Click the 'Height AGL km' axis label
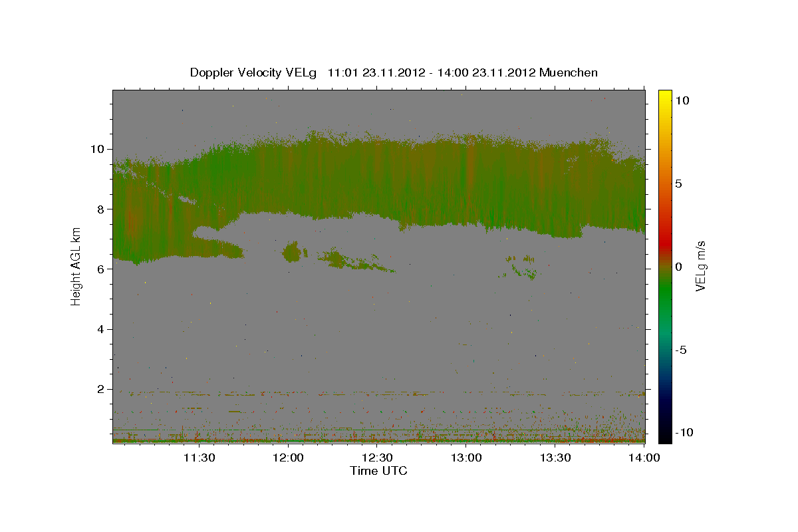798x532 pixels. (x=76, y=265)
